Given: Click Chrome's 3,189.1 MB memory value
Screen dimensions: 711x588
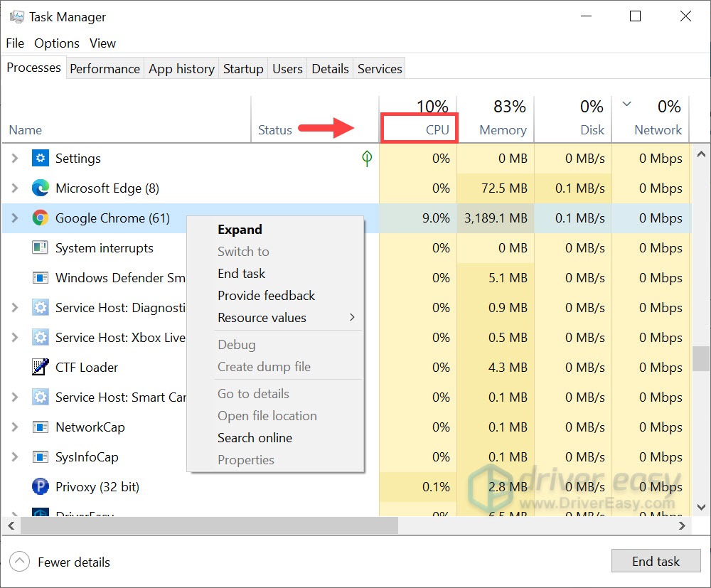Looking at the screenshot, I should click(x=496, y=218).
